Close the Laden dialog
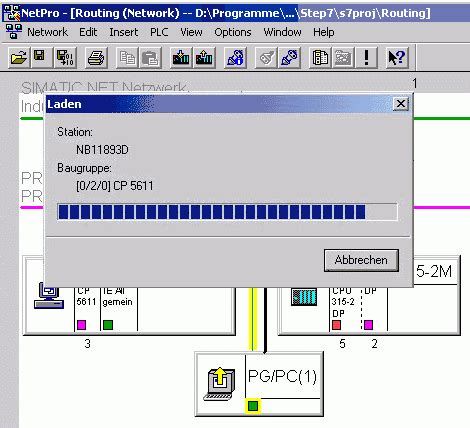The height and width of the screenshot is (428, 470). click(x=401, y=104)
